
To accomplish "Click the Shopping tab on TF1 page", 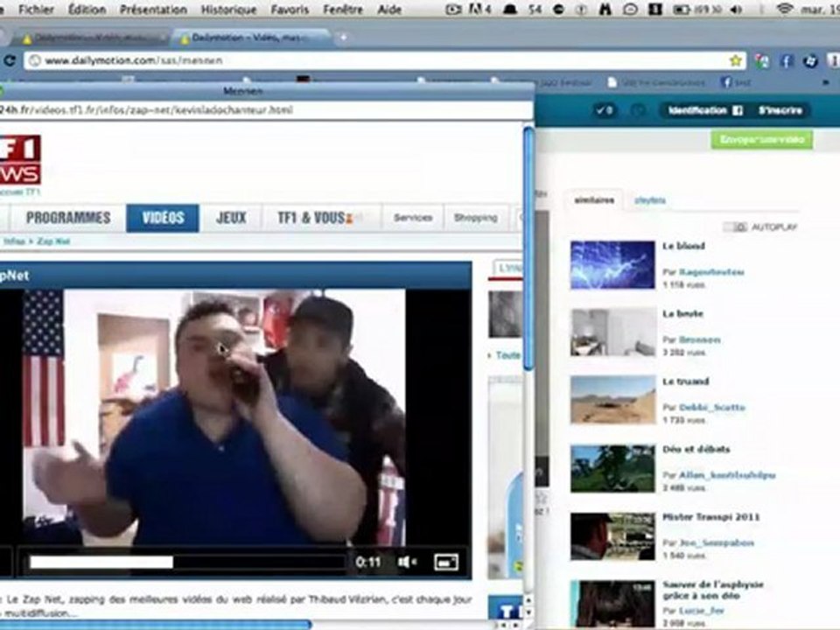I will [475, 218].
